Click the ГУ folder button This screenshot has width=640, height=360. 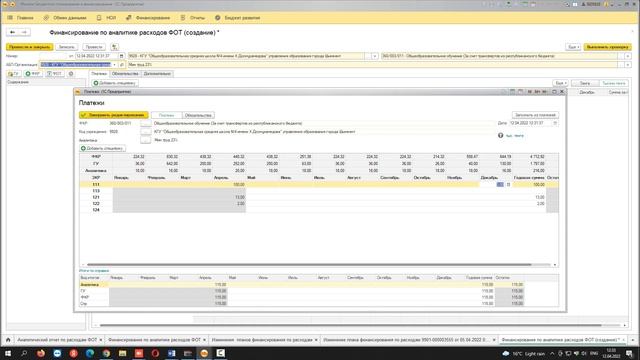[x=13, y=73]
